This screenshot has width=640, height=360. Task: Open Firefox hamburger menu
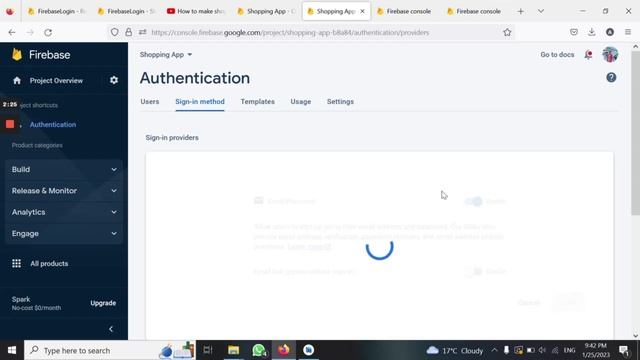click(x=628, y=32)
